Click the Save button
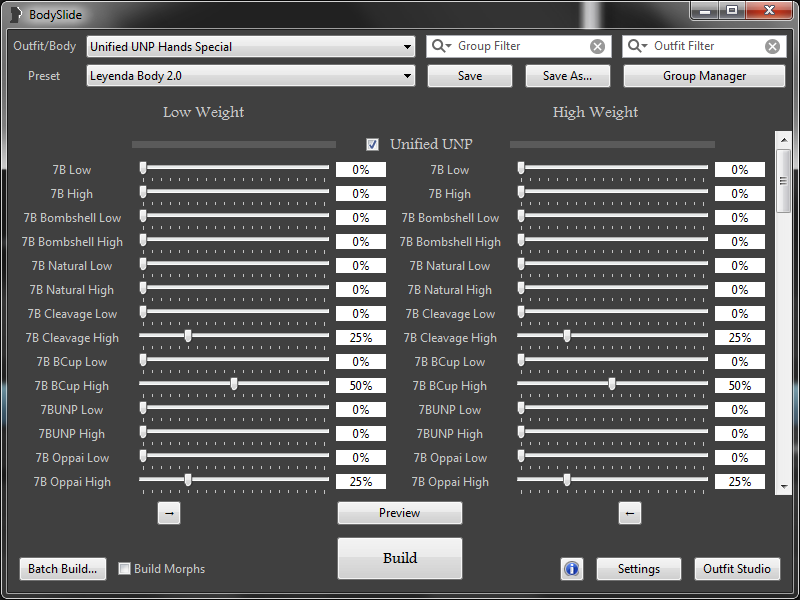Image resolution: width=800 pixels, height=600 pixels. coord(470,76)
